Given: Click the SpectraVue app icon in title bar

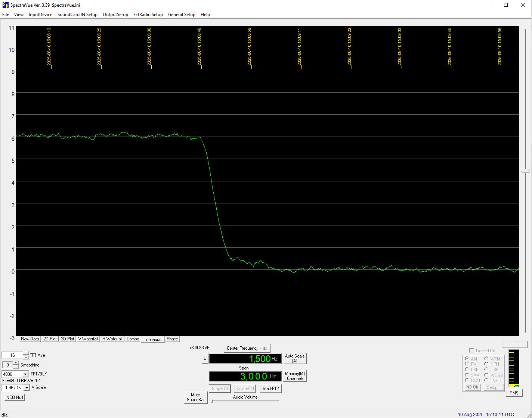Looking at the screenshot, I should point(5,5).
